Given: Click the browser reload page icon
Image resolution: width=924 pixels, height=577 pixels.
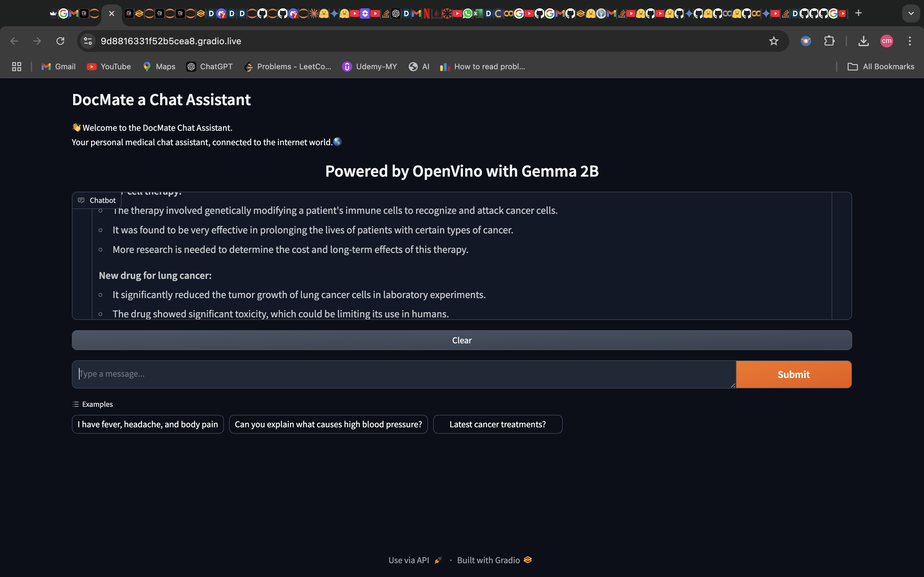Looking at the screenshot, I should pyautogui.click(x=60, y=41).
